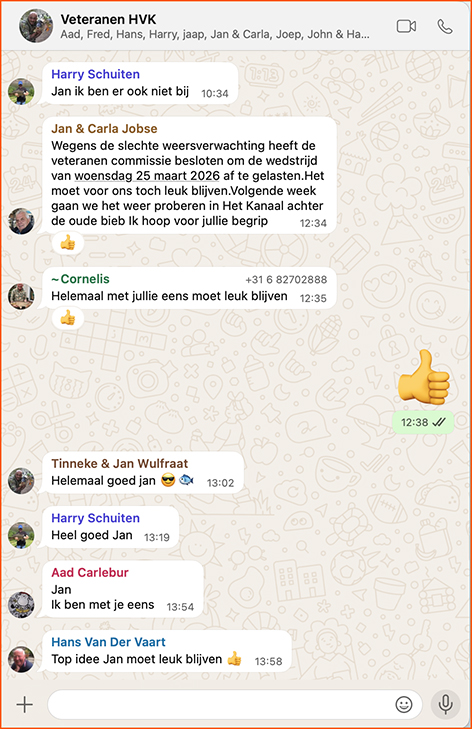
Task: Click the Aad Carlebur sender name
Action: [x=90, y=572]
